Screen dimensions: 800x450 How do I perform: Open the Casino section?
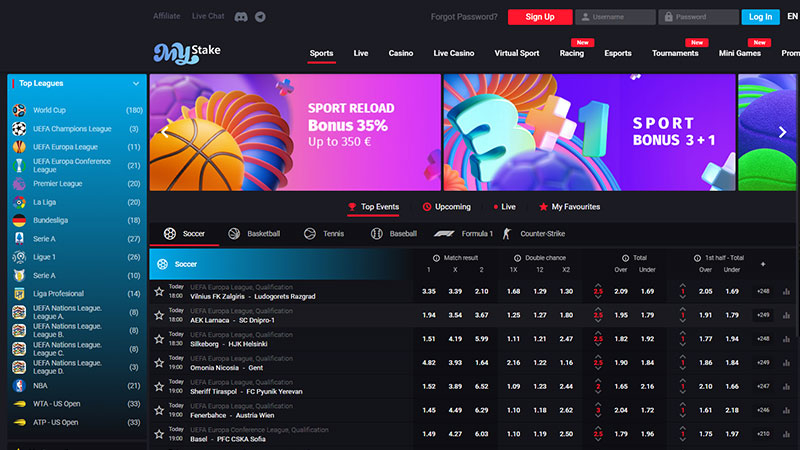point(401,53)
